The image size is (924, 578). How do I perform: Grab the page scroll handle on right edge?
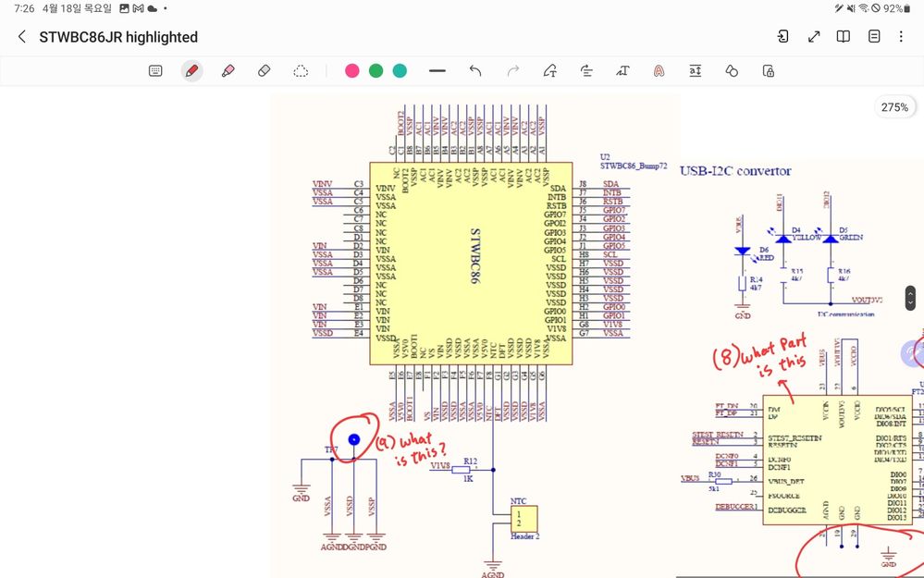point(910,298)
